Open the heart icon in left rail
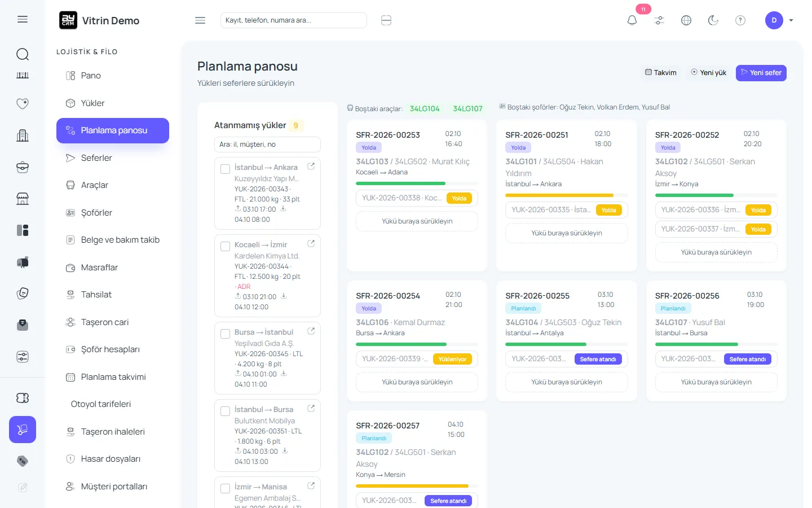 point(23,103)
